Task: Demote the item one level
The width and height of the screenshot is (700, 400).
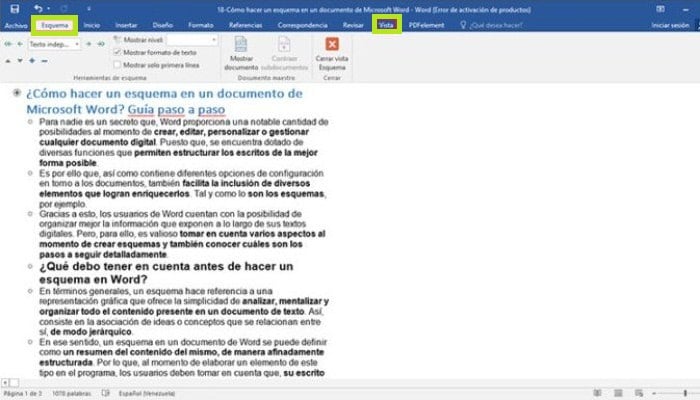Action: tap(88, 44)
